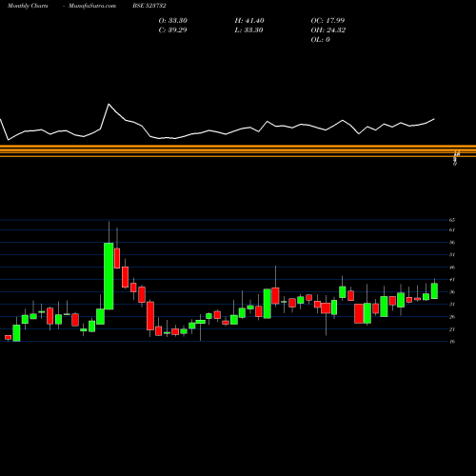
Task: Click price axis label 46
Action: tap(452, 268)
